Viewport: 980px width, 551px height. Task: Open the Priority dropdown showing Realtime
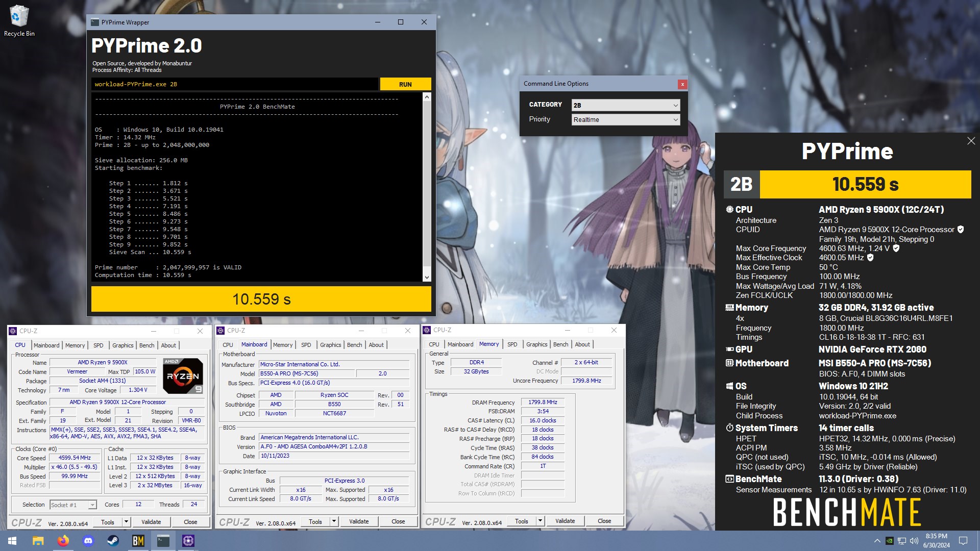coord(626,119)
